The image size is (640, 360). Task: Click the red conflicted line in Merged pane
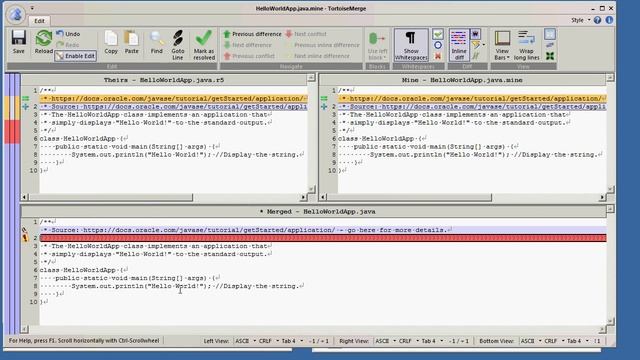pos(323,238)
